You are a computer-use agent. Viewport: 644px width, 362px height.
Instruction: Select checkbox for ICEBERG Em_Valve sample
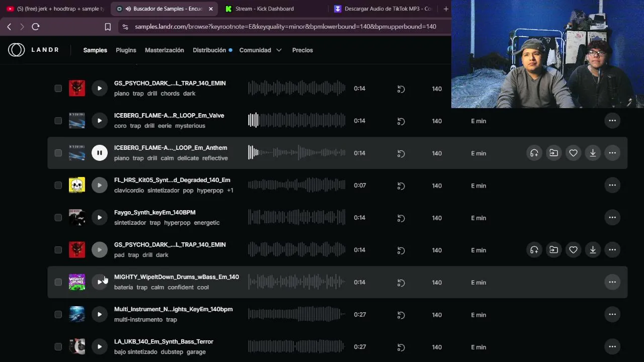pos(58,121)
